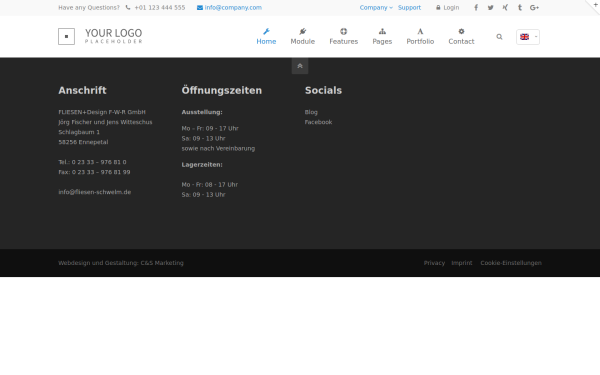This screenshot has width=600, height=375.
Task: Open the Facebook link under Socials
Action: pyautogui.click(x=318, y=122)
